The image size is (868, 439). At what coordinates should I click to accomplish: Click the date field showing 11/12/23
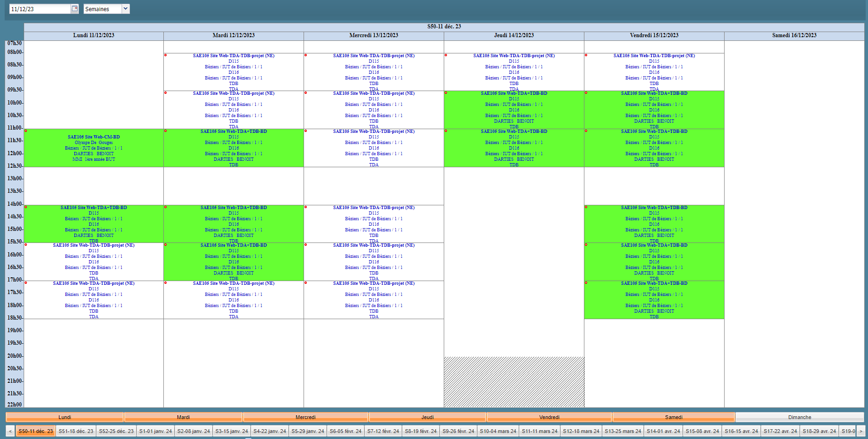click(x=39, y=9)
